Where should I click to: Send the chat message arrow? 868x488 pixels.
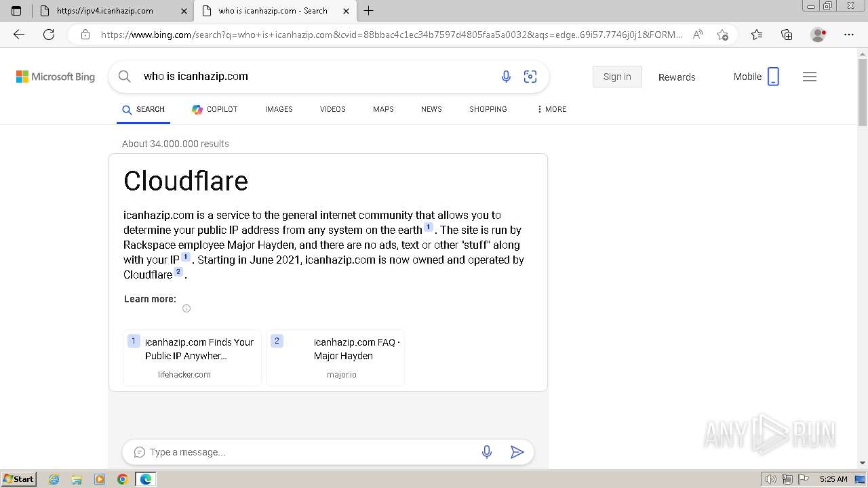(517, 452)
